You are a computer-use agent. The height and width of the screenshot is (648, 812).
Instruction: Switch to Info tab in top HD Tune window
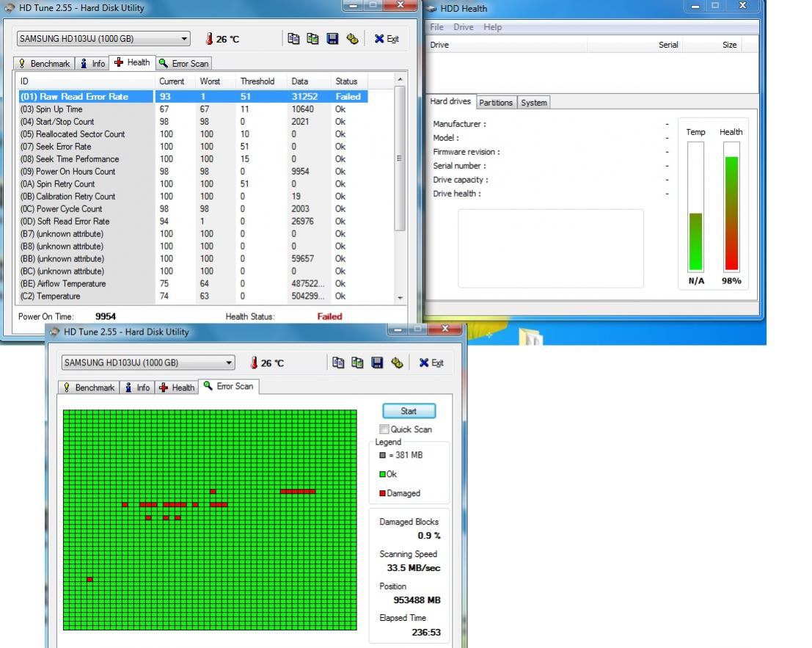pos(92,64)
